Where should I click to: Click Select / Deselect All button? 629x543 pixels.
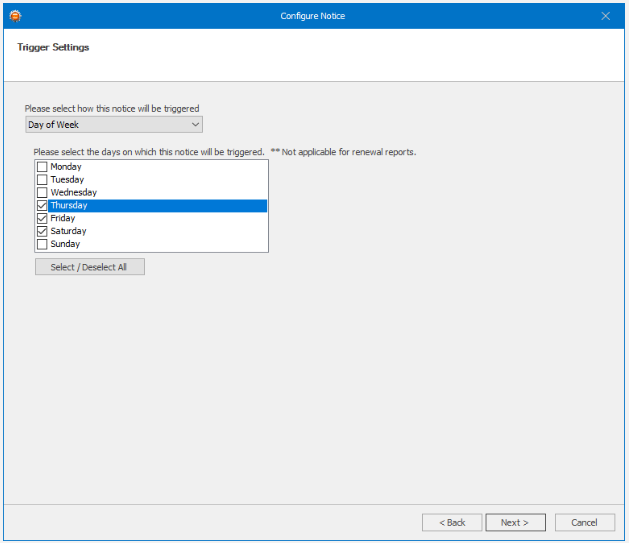pyautogui.click(x=90, y=267)
